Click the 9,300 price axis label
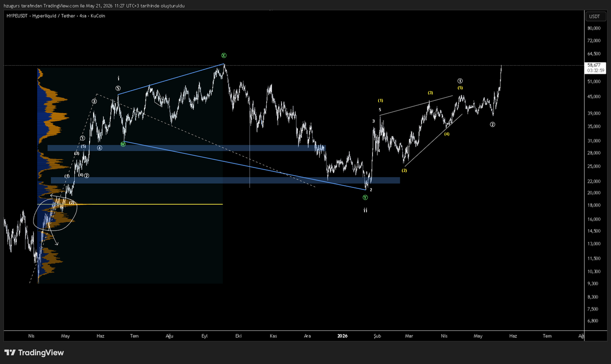611x364 pixels. click(593, 283)
